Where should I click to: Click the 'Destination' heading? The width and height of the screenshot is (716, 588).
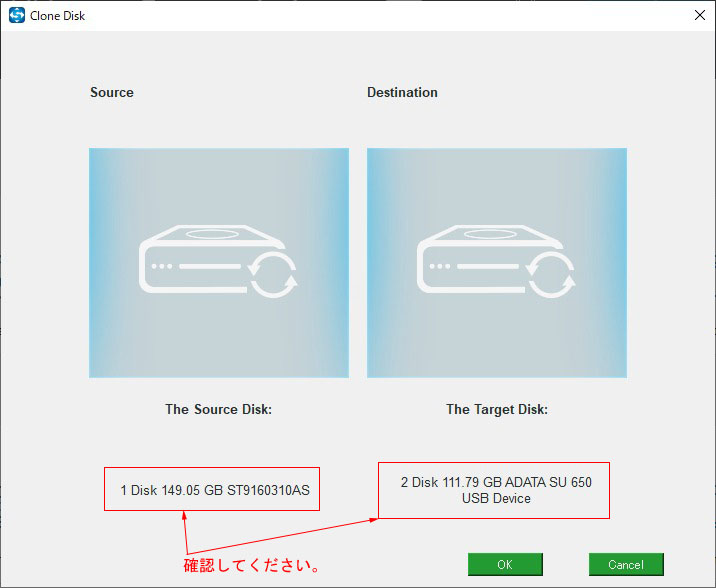(x=402, y=92)
